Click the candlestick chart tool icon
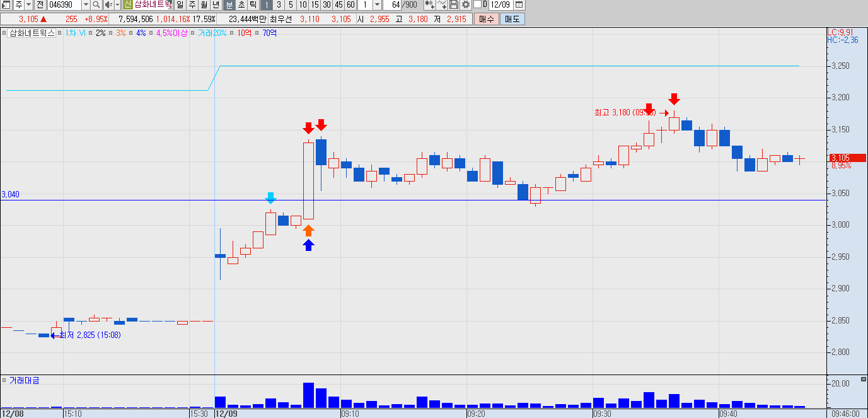This screenshot has height=418, width=868. tap(430, 4)
